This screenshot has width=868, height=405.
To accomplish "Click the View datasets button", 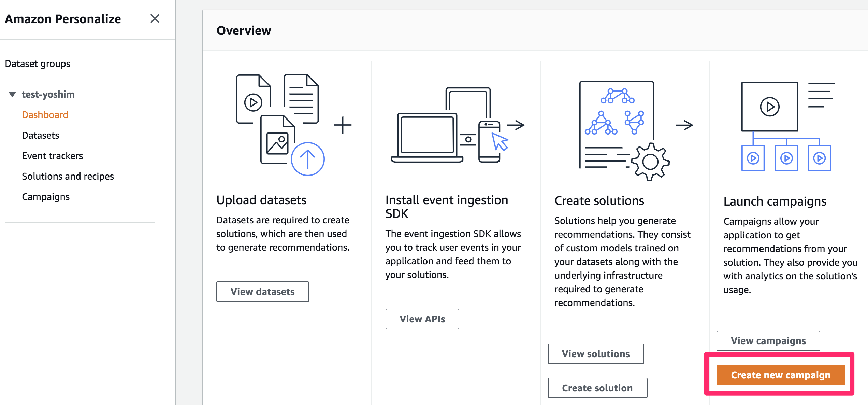I will pyautogui.click(x=262, y=291).
